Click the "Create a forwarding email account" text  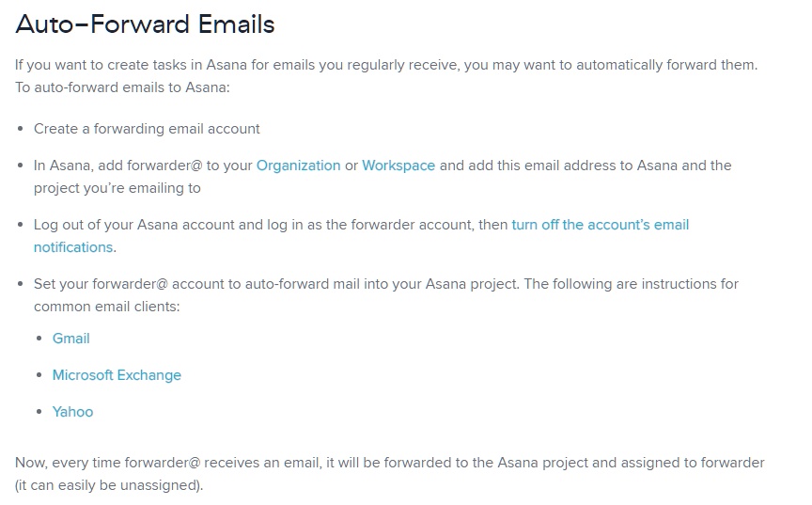[x=147, y=129]
